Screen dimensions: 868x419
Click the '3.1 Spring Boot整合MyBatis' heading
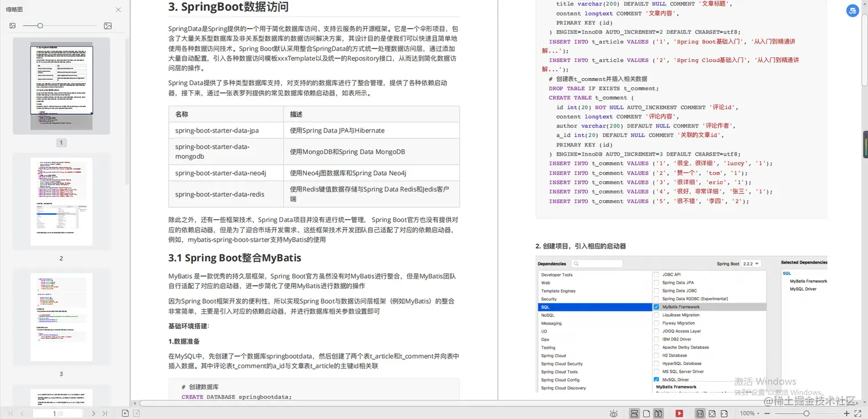tap(235, 258)
